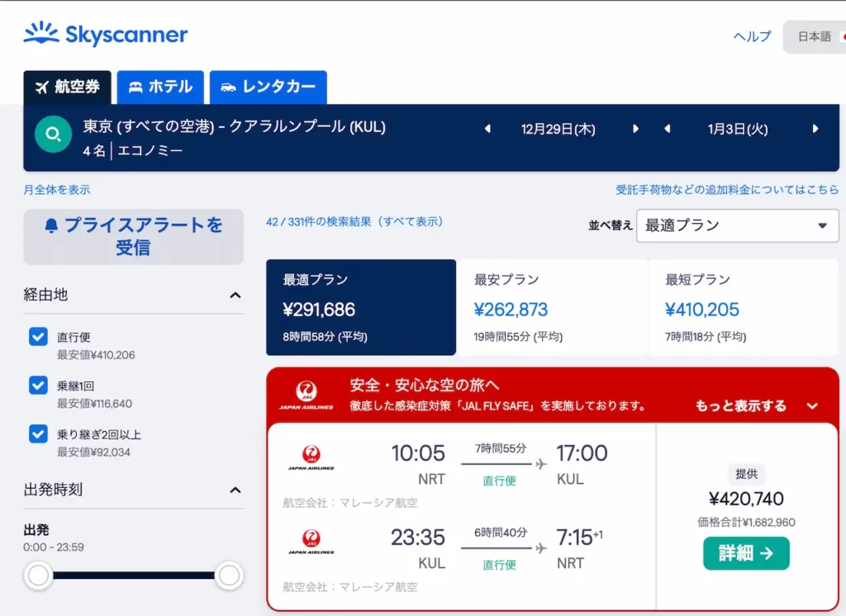Image resolution: width=846 pixels, height=616 pixels.
Task: Click route text 東京 - クアラルンプール (KUL)
Action: click(234, 127)
